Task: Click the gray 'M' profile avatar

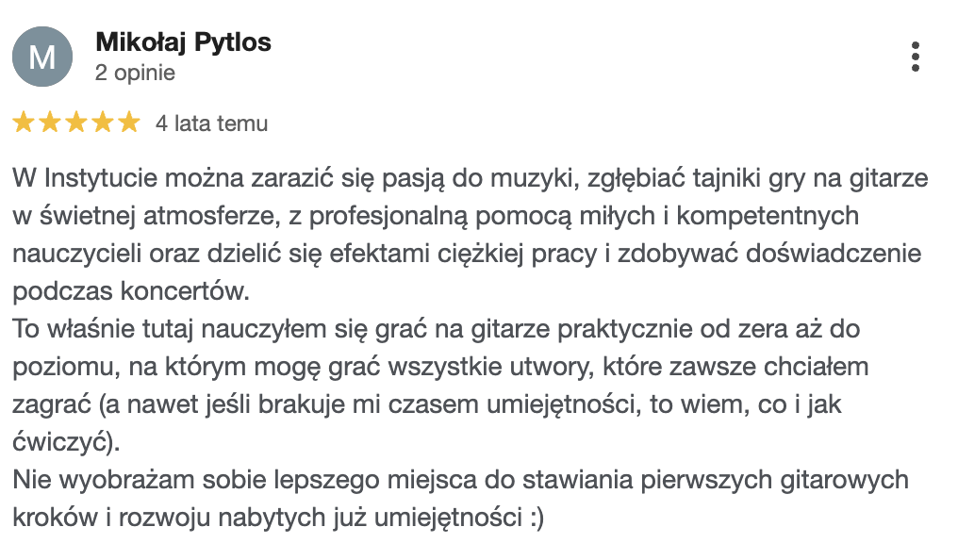Action: click(41, 57)
